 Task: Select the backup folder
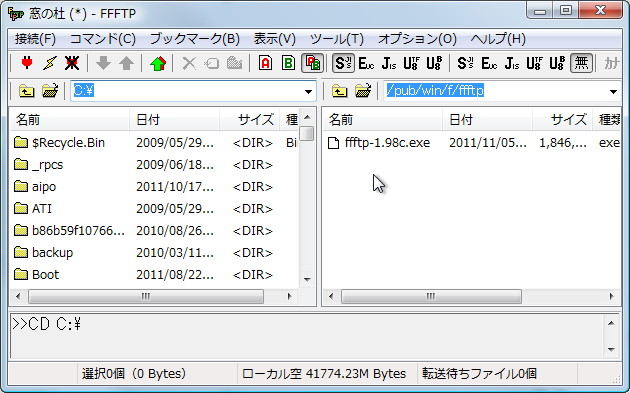point(43,253)
